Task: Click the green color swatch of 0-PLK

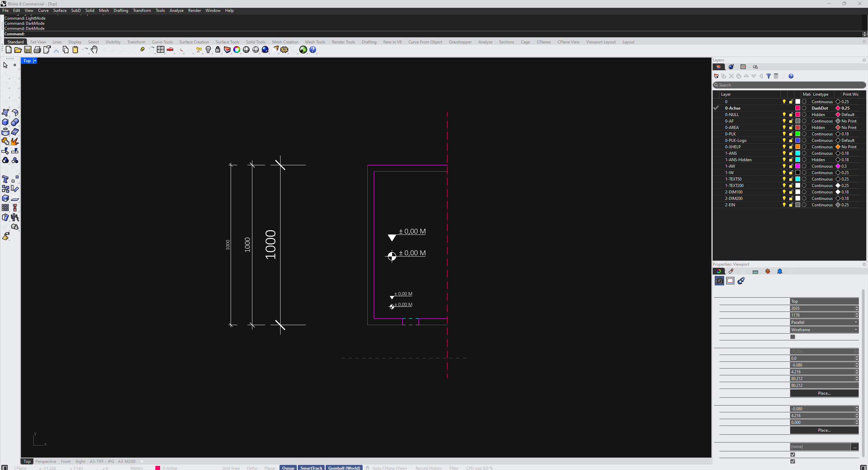Action: 798,134
